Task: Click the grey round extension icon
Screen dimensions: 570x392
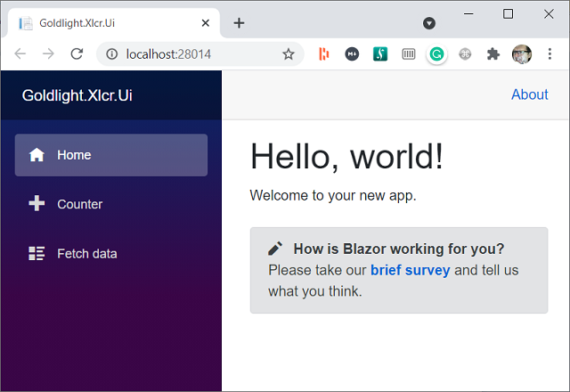Action: point(465,54)
